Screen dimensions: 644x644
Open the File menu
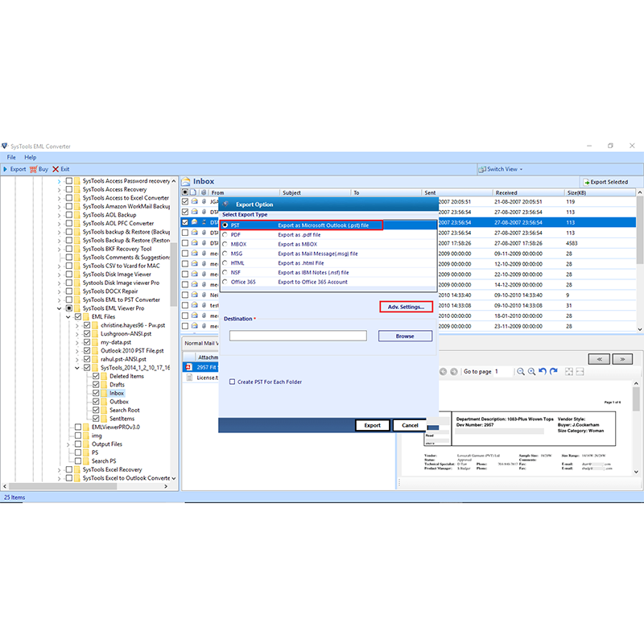tap(11, 157)
